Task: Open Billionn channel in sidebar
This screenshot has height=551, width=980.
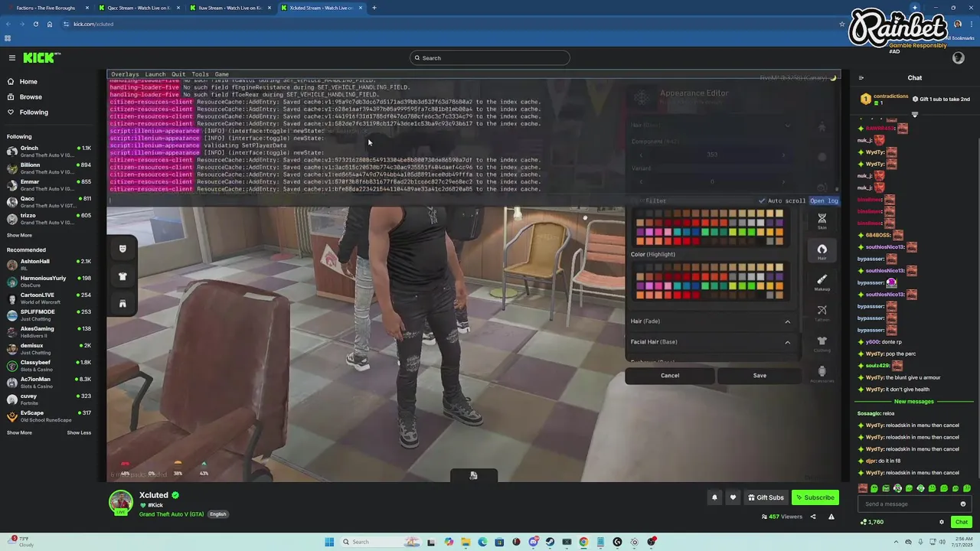Action: (x=47, y=168)
